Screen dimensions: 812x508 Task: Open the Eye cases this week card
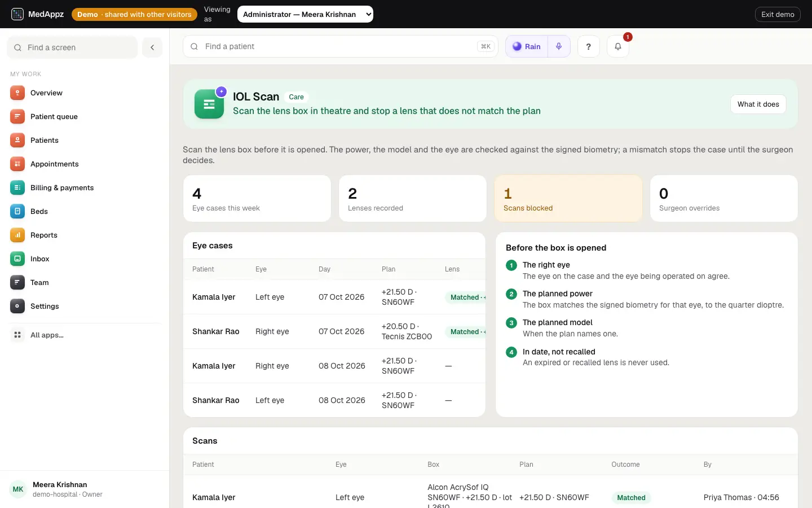click(257, 198)
